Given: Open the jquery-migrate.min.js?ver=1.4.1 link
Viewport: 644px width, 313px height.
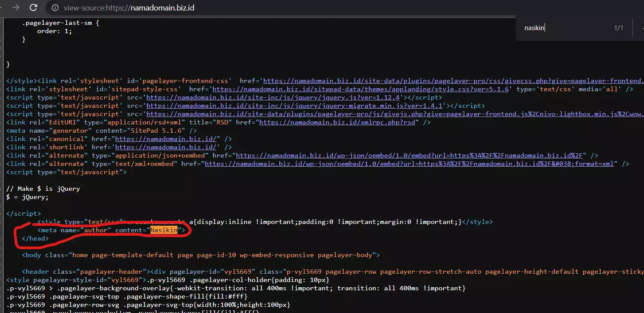Looking at the screenshot, I should click(x=294, y=106).
